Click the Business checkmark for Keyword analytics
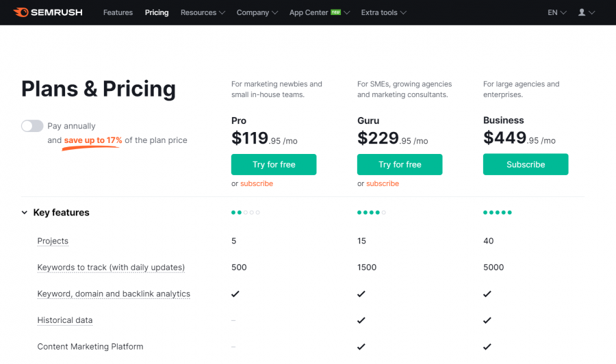The height and width of the screenshot is (364, 616). tap(487, 294)
